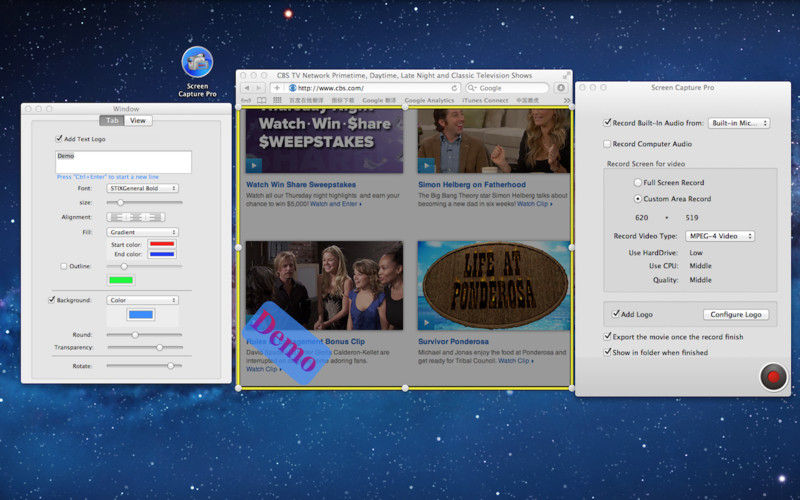Click the Google search field in Safari
This screenshot has width=800, height=500.
pyautogui.click(x=507, y=88)
